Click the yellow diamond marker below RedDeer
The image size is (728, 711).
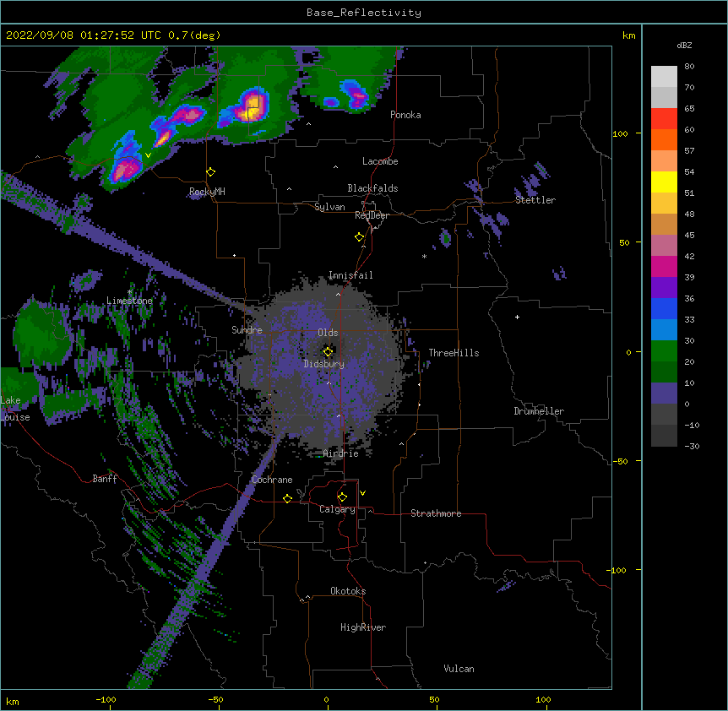click(360, 237)
